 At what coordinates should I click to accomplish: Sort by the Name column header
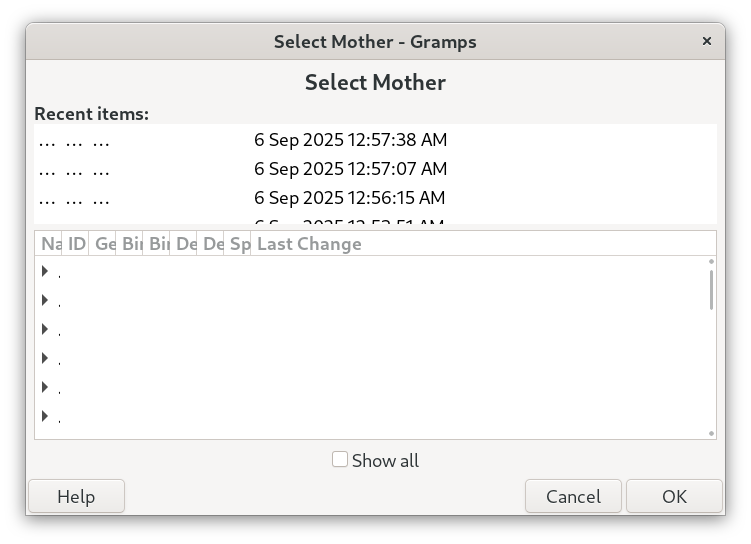pyautogui.click(x=49, y=244)
